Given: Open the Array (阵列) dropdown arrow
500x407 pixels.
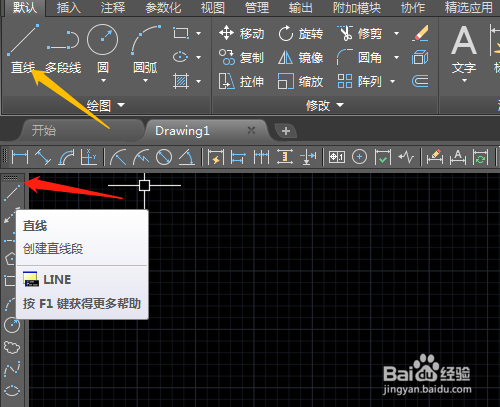Looking at the screenshot, I should [x=392, y=81].
